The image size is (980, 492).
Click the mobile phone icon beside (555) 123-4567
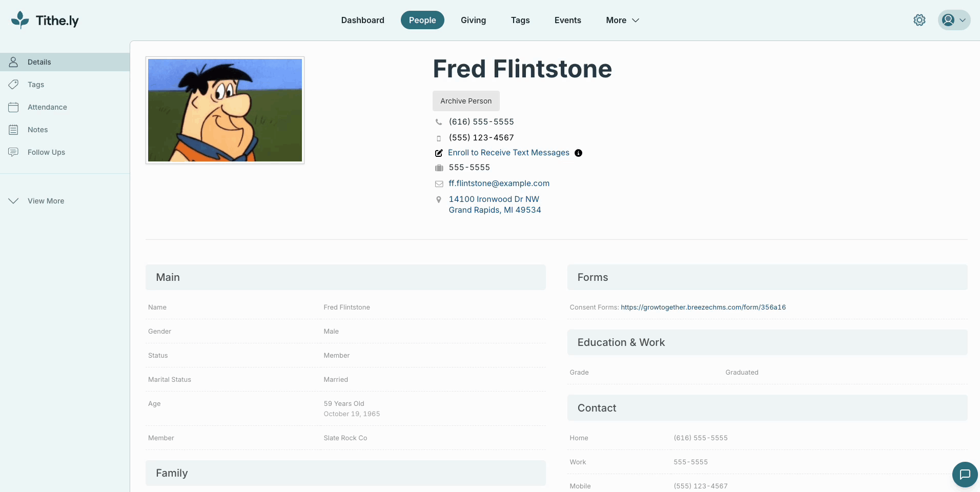(x=439, y=138)
